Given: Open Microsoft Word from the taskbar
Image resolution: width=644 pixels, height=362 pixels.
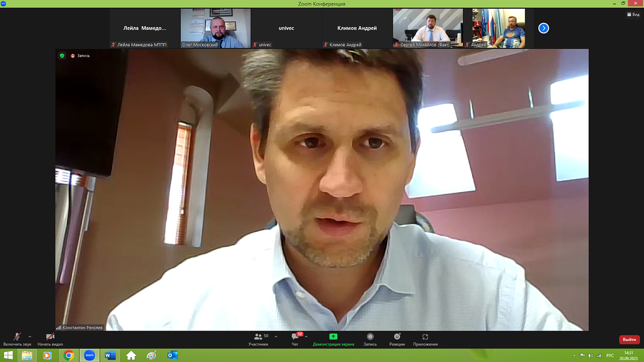Looking at the screenshot, I should 110,355.
